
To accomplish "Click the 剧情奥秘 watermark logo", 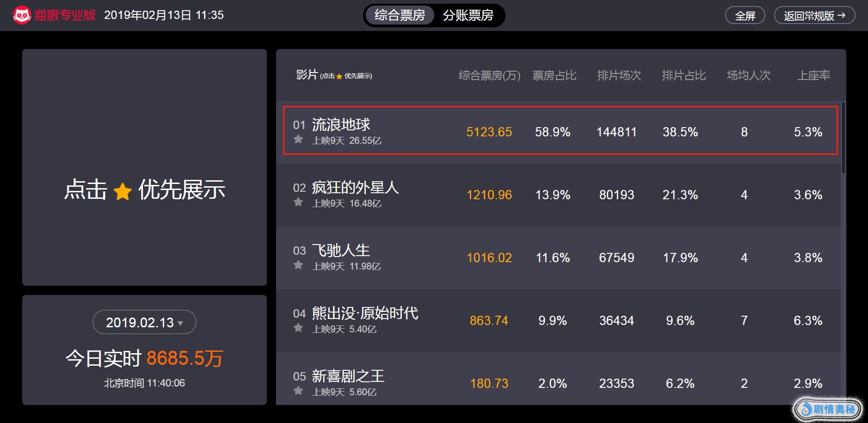I will click(828, 409).
